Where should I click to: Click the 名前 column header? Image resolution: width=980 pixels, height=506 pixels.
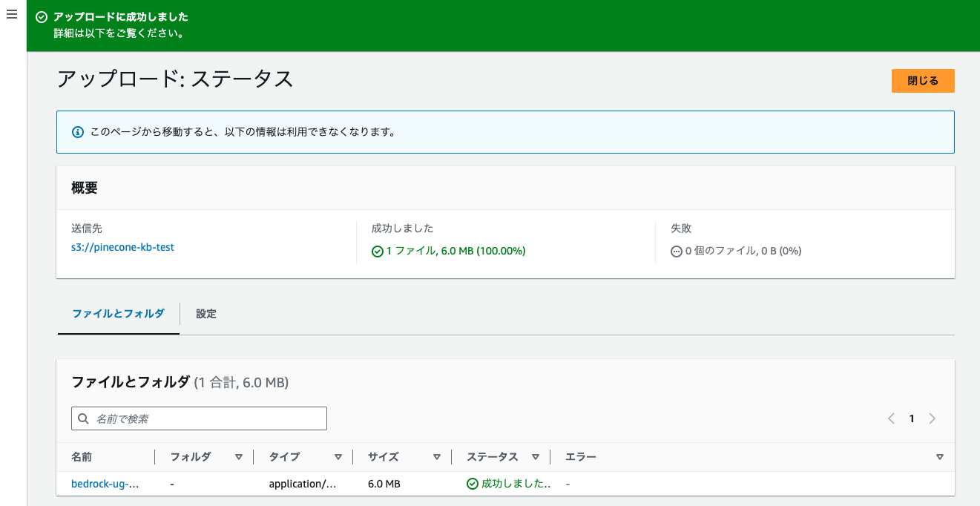click(x=82, y=457)
